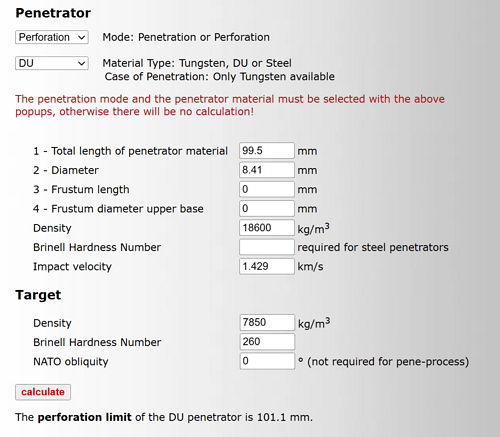Click Frustum diameter upper base field
Image resolution: width=500 pixels, height=437 pixels.
tap(267, 209)
